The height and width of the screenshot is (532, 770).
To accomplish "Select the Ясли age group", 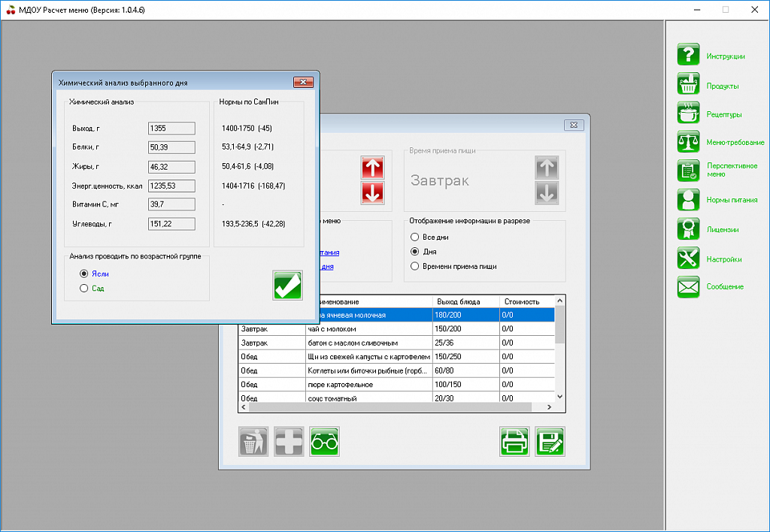I will point(84,274).
